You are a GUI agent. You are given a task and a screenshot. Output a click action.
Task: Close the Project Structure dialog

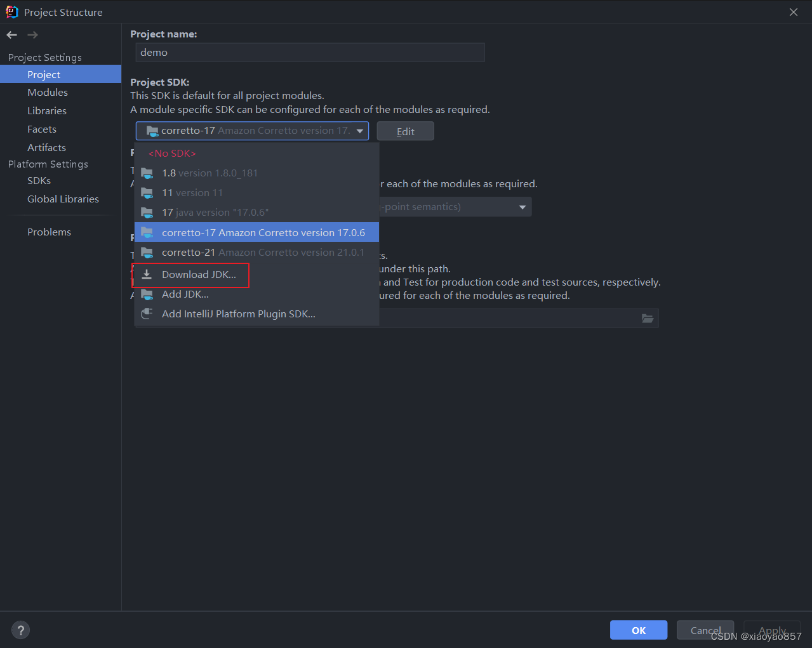pos(794,12)
